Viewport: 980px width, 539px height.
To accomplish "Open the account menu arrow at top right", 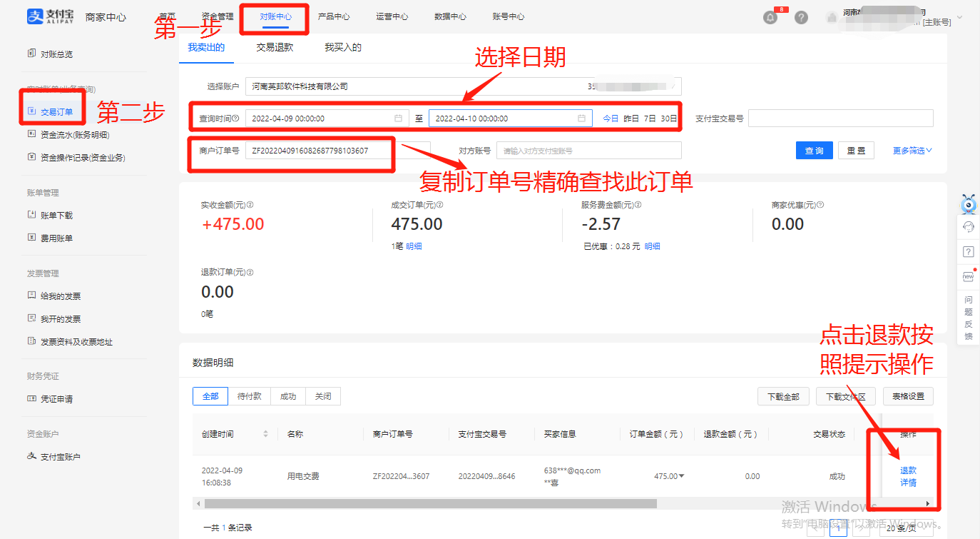I will pos(959,17).
